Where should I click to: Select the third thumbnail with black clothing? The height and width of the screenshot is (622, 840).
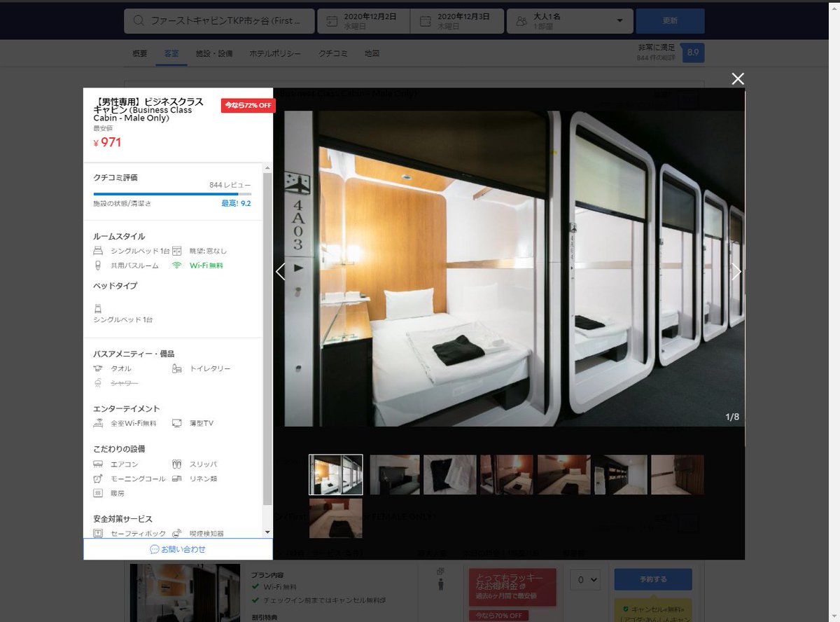click(449, 475)
